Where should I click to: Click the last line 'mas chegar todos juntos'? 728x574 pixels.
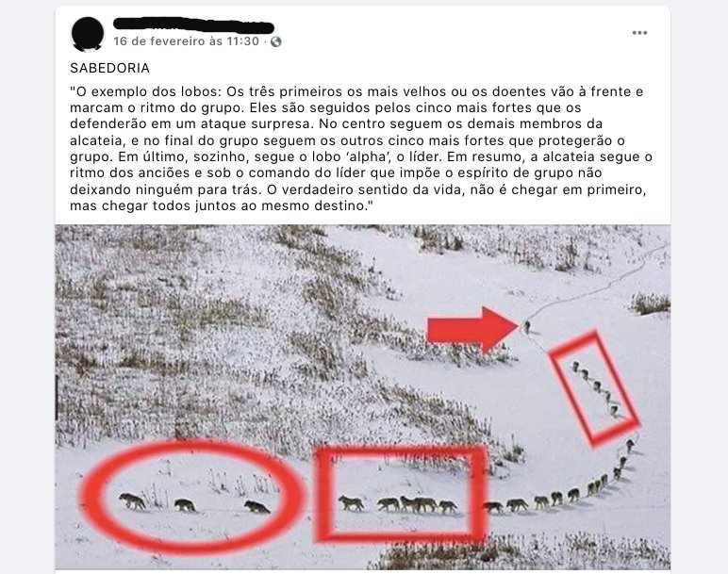point(222,205)
